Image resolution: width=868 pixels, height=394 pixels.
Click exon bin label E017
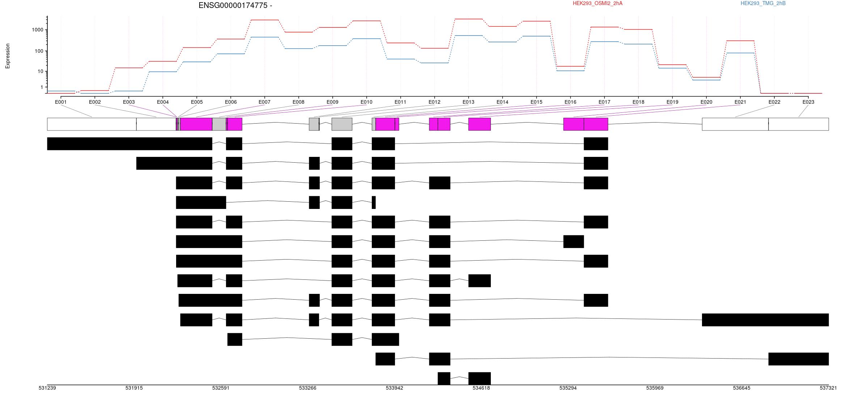(604, 102)
